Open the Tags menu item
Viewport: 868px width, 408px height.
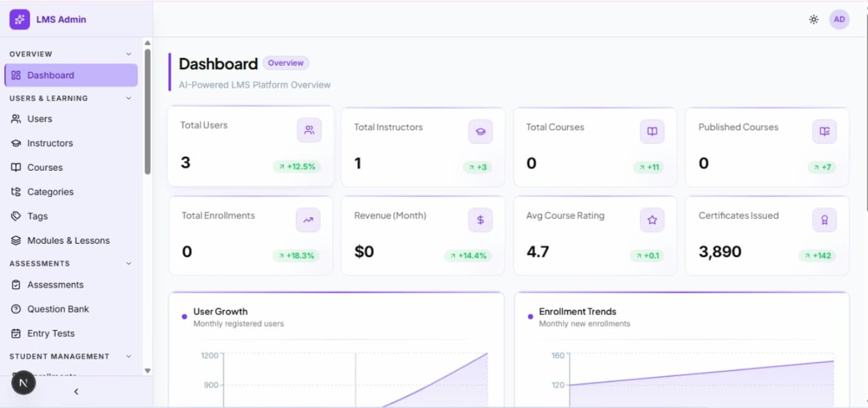71,216
